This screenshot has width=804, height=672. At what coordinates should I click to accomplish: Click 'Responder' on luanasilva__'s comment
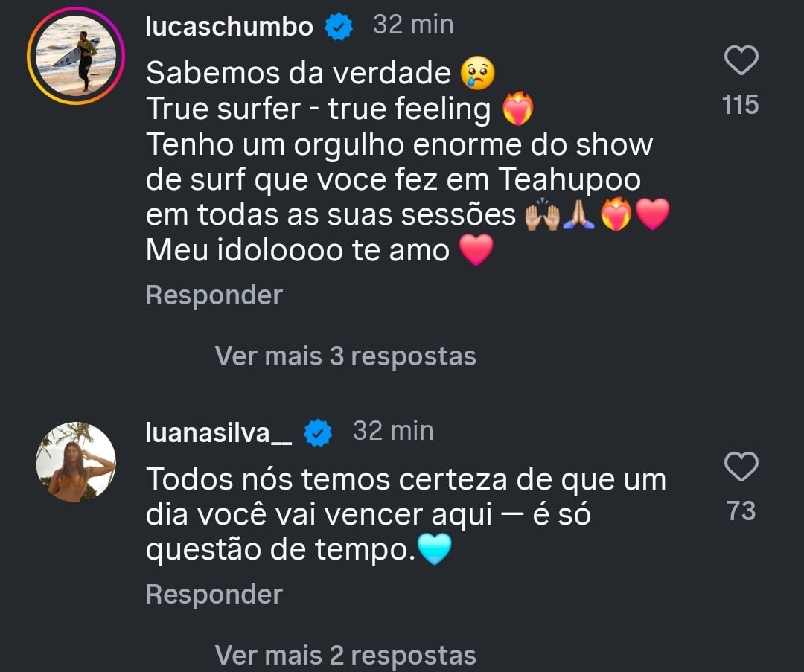coord(214,594)
